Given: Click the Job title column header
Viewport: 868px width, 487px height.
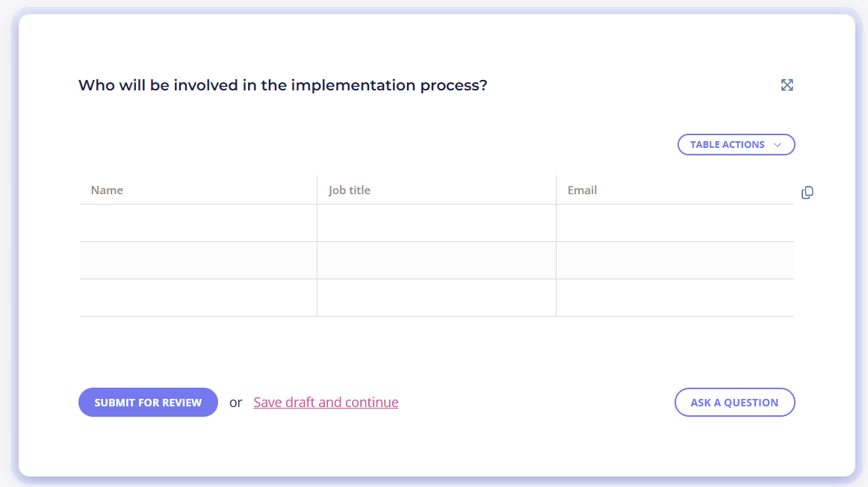Looking at the screenshot, I should coord(350,190).
